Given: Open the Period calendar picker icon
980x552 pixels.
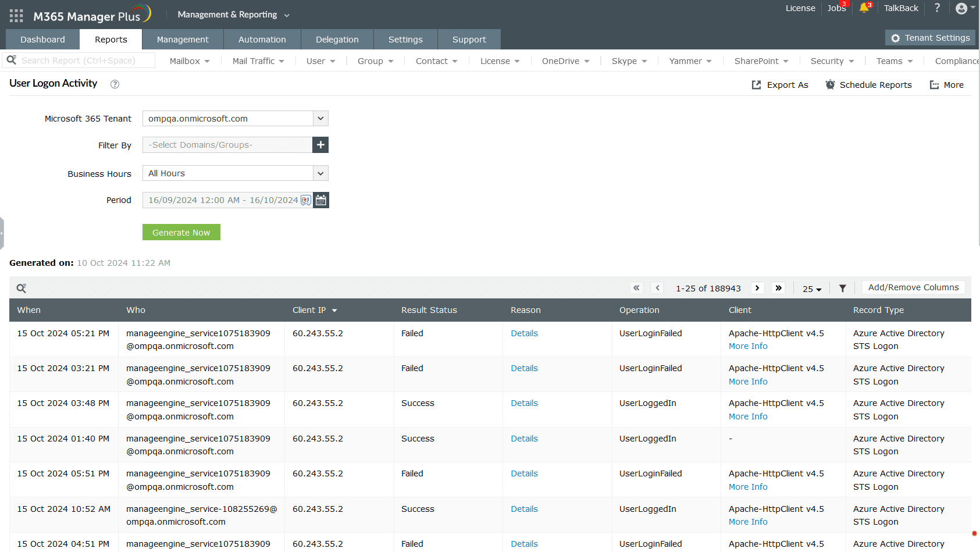Looking at the screenshot, I should click(321, 200).
